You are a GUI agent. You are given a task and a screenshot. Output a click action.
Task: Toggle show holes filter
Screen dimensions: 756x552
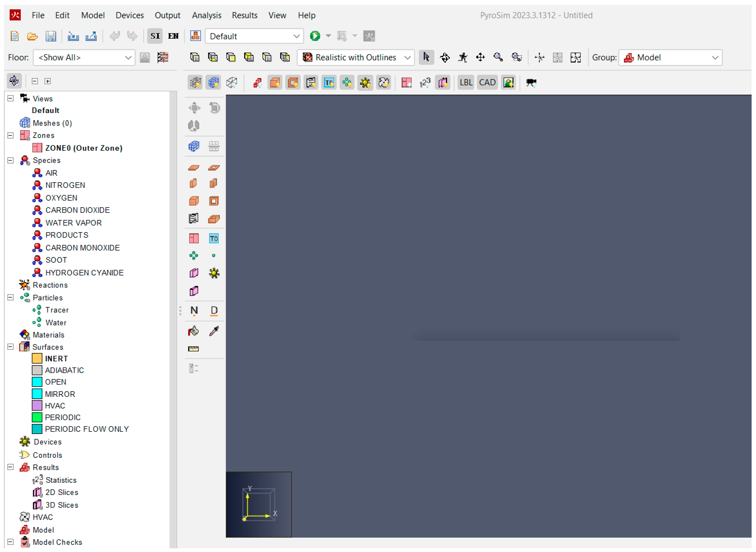[x=293, y=83]
